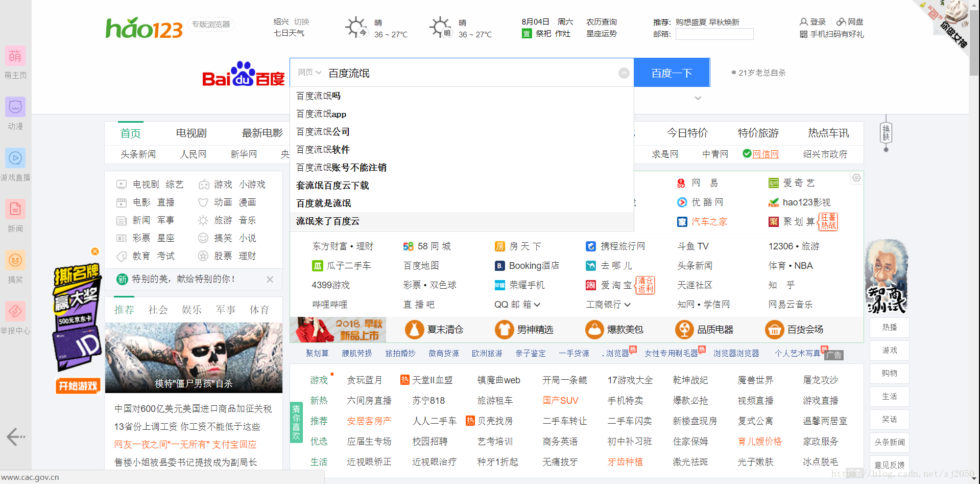The width and height of the screenshot is (980, 484).
Task: Open the 搞笑 sidebar icon
Action: 15,261
